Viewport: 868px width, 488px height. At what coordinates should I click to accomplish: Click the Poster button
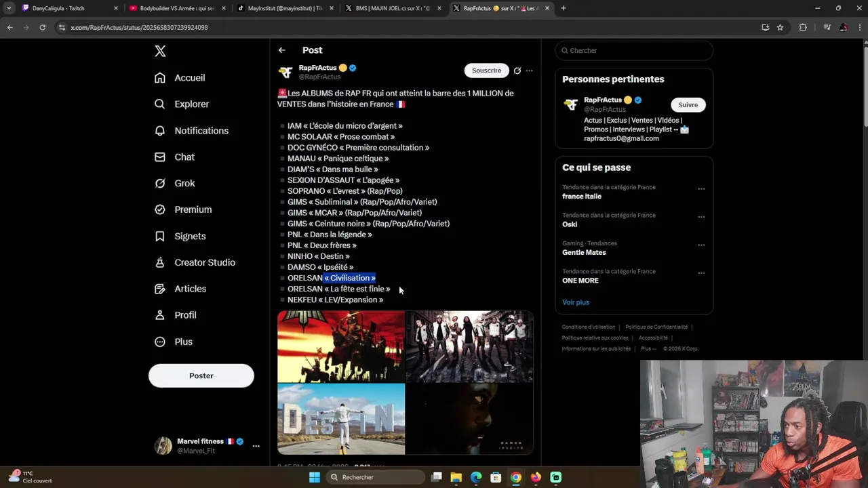tap(201, 375)
